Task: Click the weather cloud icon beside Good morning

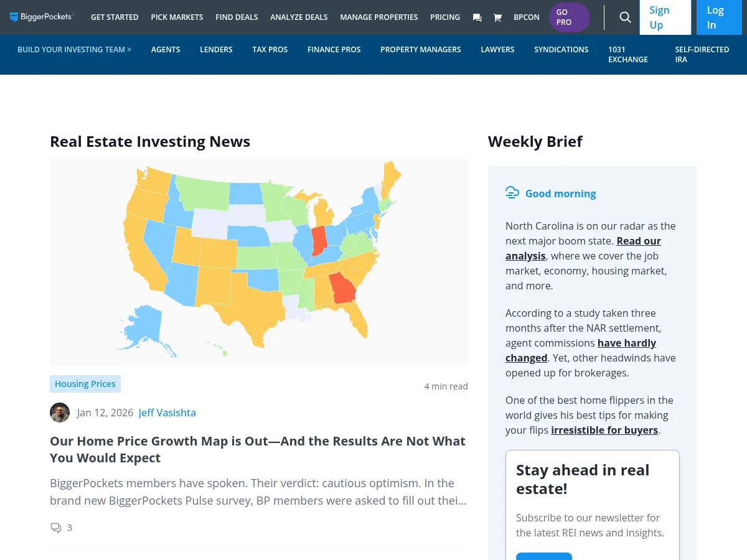Action: click(512, 193)
